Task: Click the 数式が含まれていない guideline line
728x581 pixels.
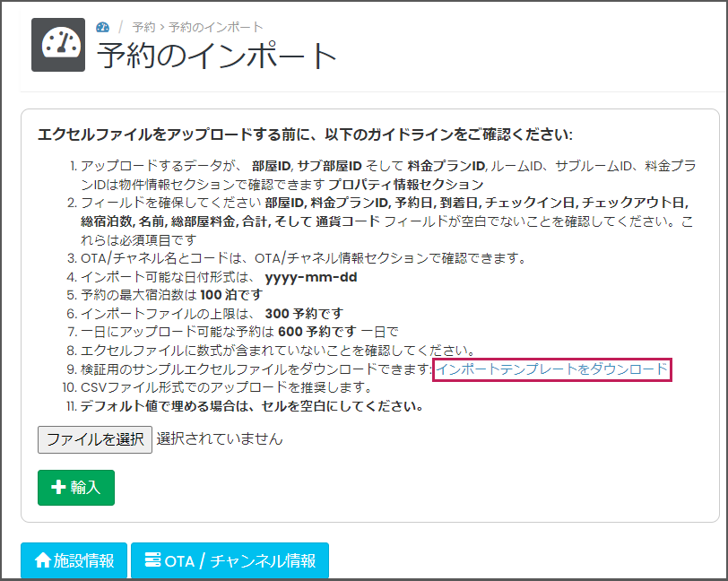Action: tap(278, 351)
